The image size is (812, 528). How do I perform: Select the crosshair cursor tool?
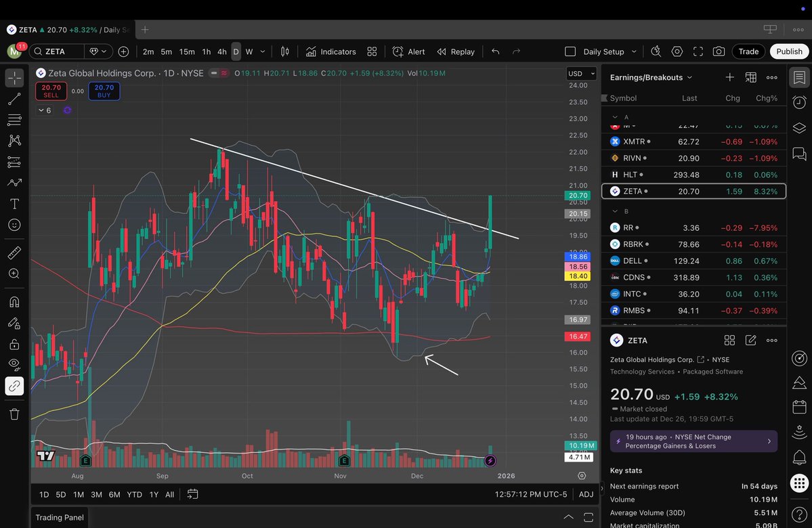click(x=14, y=78)
